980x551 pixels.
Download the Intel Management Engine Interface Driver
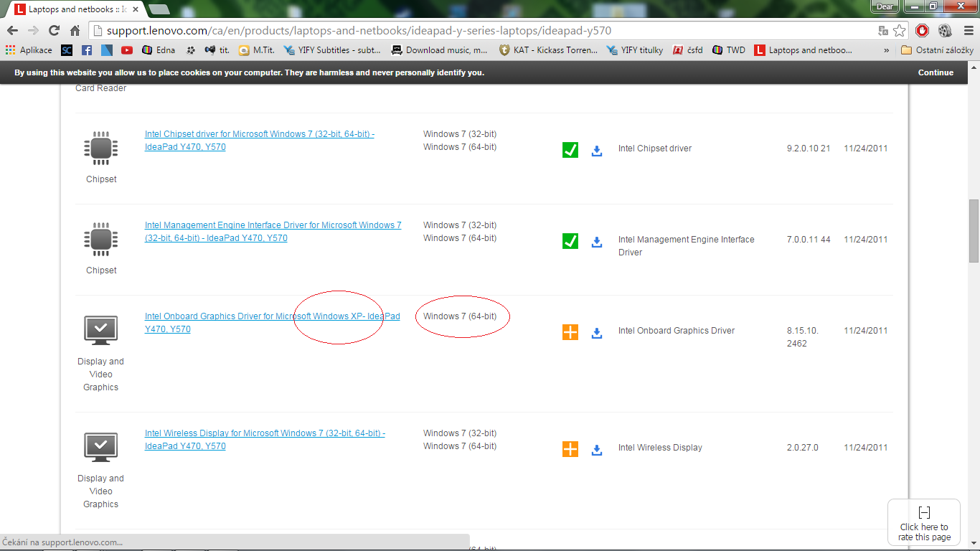tap(596, 242)
